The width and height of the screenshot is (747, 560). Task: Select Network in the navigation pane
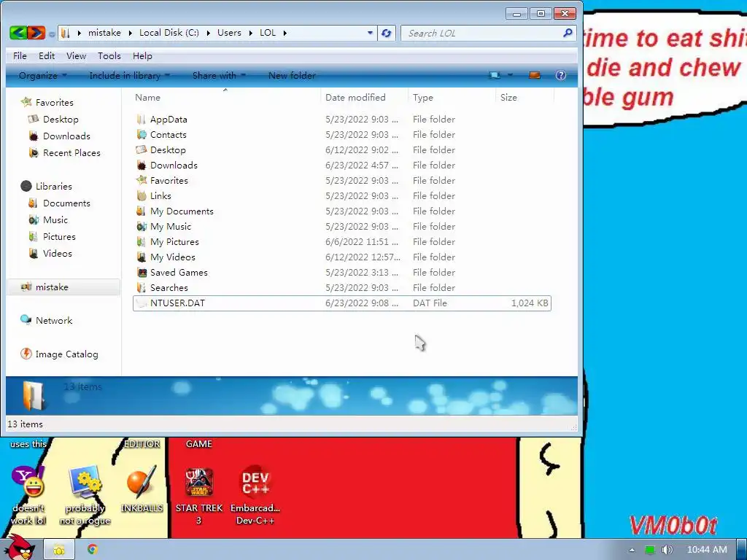pyautogui.click(x=46, y=321)
